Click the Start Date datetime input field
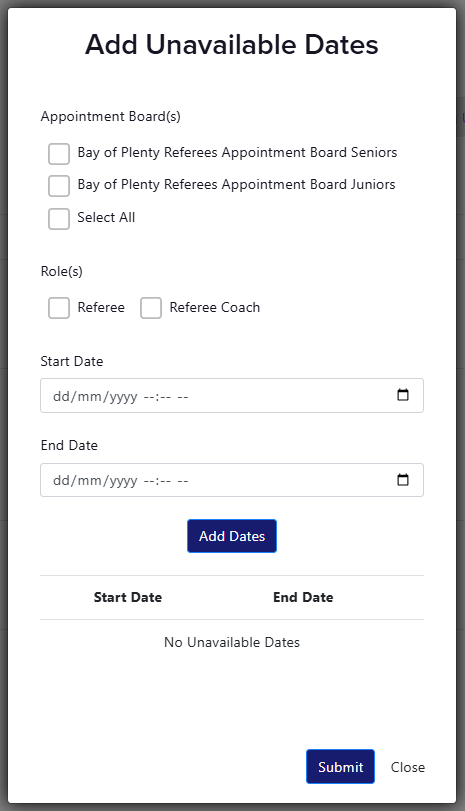 click(x=232, y=396)
